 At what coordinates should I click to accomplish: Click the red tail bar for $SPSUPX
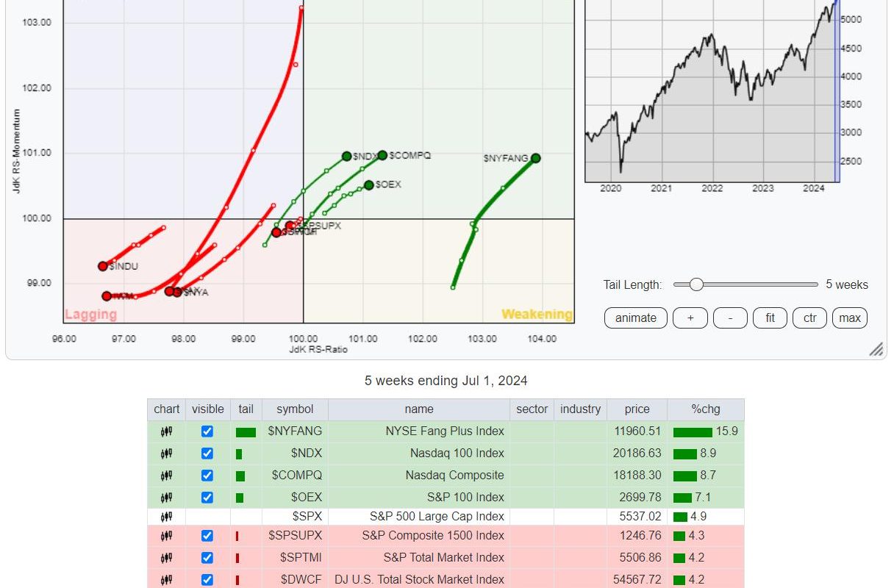237,537
